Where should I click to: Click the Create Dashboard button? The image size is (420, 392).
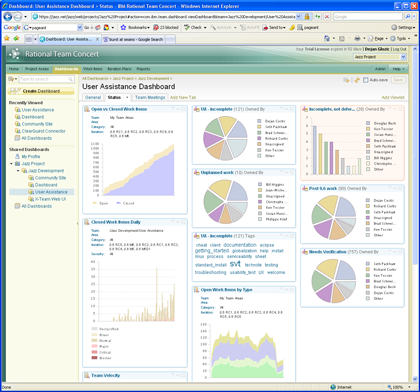pyautogui.click(x=41, y=91)
